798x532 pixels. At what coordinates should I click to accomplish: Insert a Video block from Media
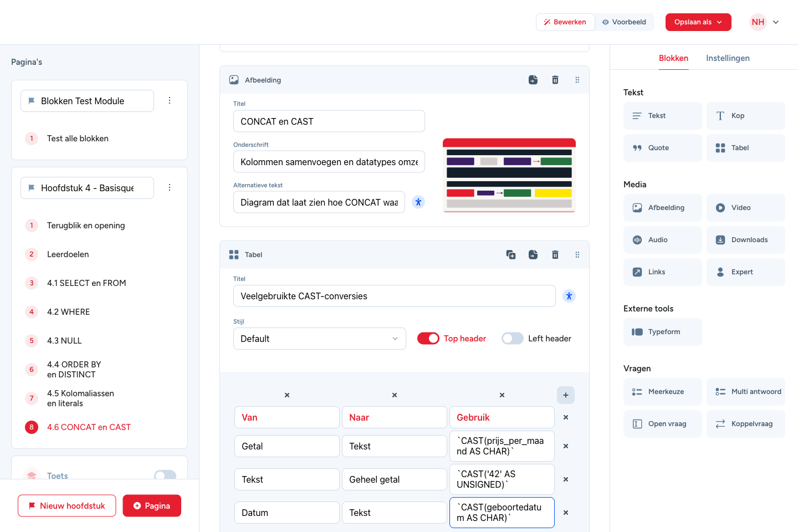[x=746, y=208]
